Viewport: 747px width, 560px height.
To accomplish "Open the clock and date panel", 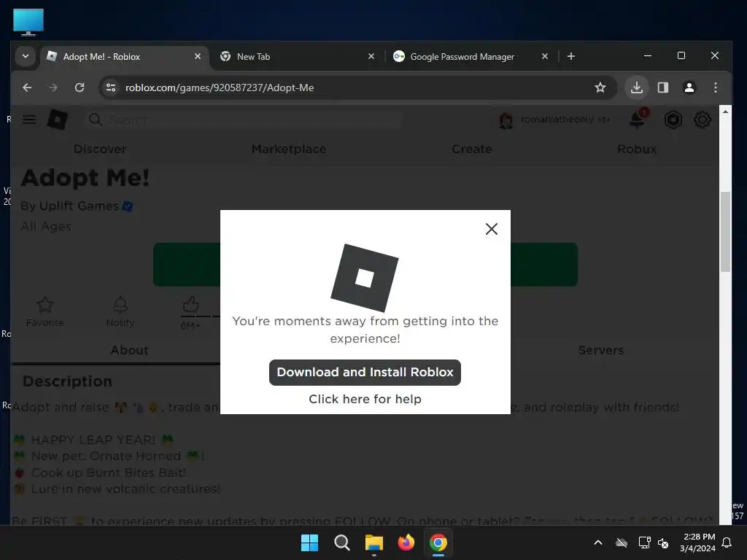I will (x=698, y=542).
